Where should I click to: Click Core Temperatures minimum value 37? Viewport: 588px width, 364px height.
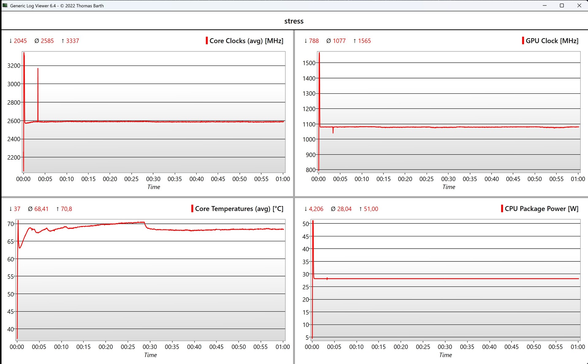(17, 209)
